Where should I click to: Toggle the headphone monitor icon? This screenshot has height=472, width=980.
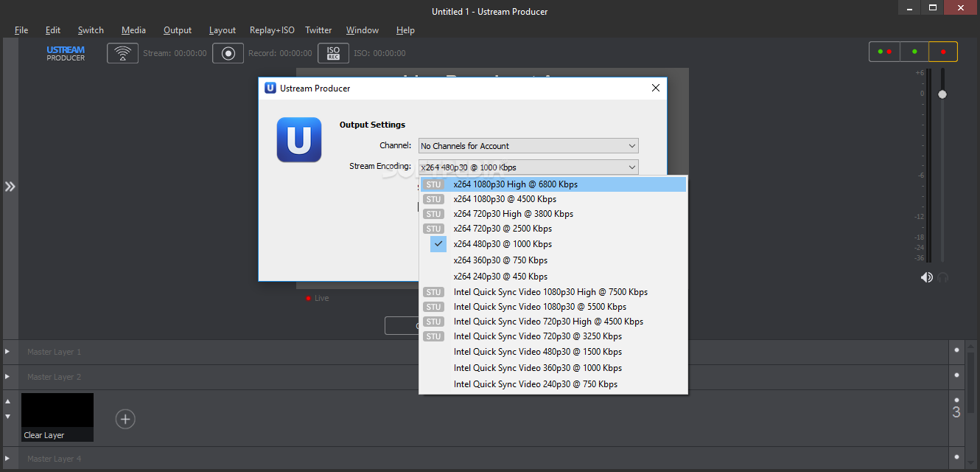pyautogui.click(x=942, y=277)
